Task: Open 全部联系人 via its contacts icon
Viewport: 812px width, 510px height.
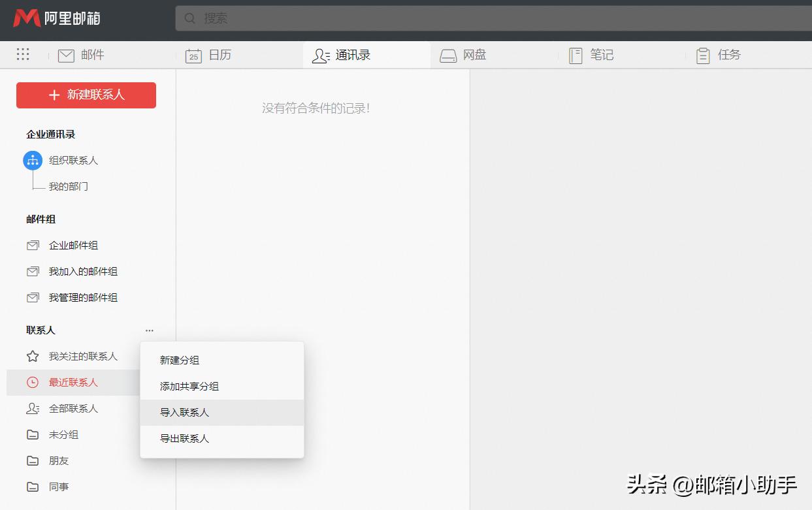Action: pyautogui.click(x=33, y=408)
